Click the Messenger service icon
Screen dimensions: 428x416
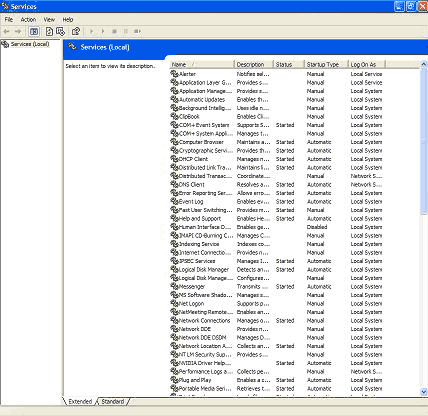click(x=174, y=286)
